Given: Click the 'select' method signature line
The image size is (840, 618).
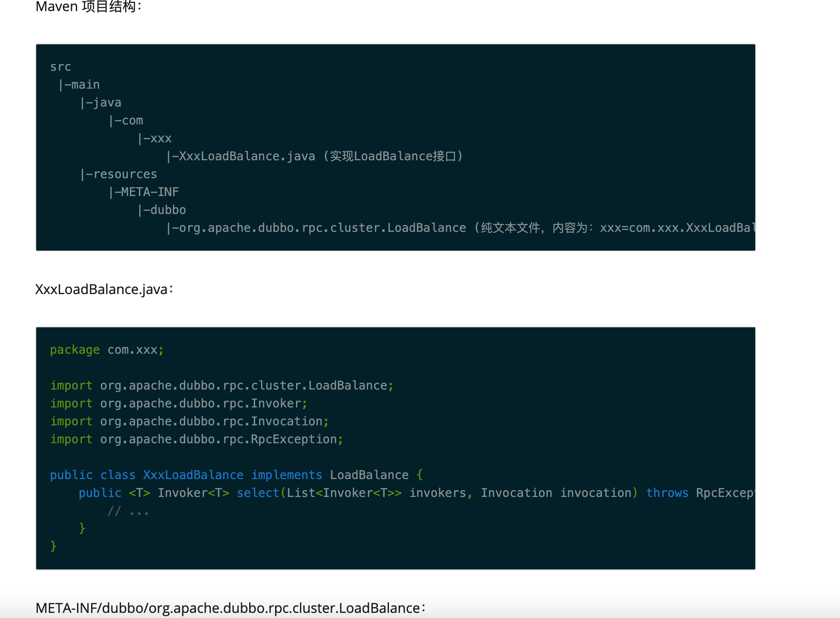Looking at the screenshot, I should [x=417, y=493].
